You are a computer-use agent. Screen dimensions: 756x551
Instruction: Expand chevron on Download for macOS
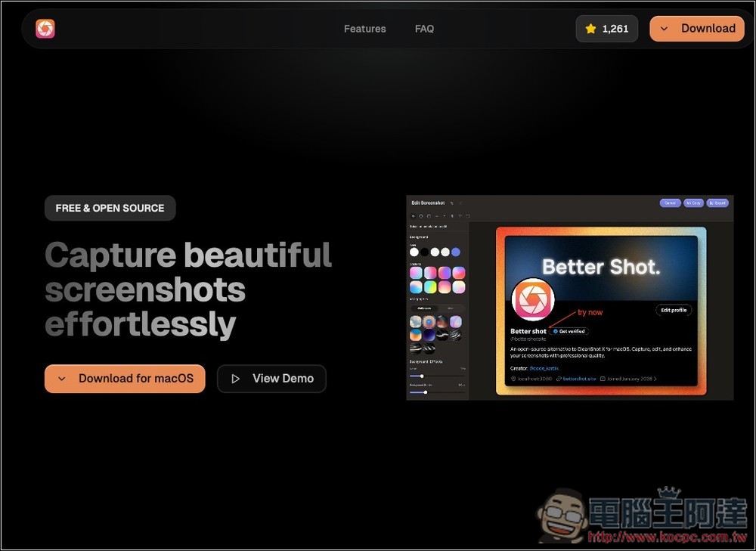pos(62,379)
